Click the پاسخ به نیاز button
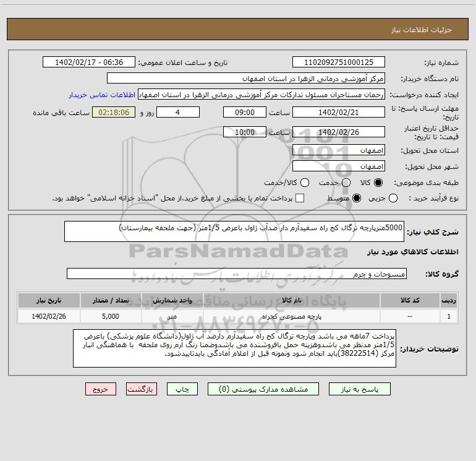The image size is (476, 461). 359,389
